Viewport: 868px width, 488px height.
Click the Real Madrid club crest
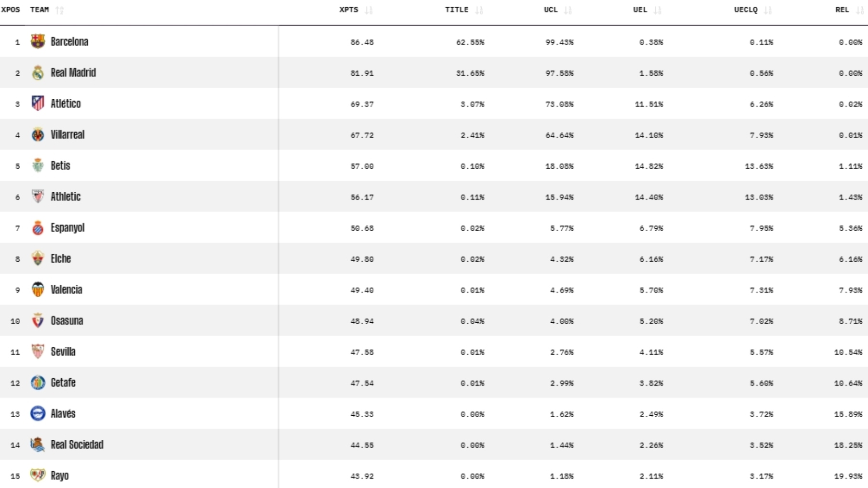[38, 73]
